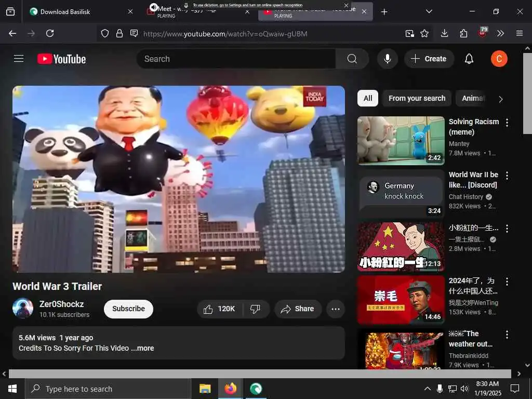The height and width of the screenshot is (399, 532).
Task: Click the horizontal page scrollbar
Action: point(260,374)
